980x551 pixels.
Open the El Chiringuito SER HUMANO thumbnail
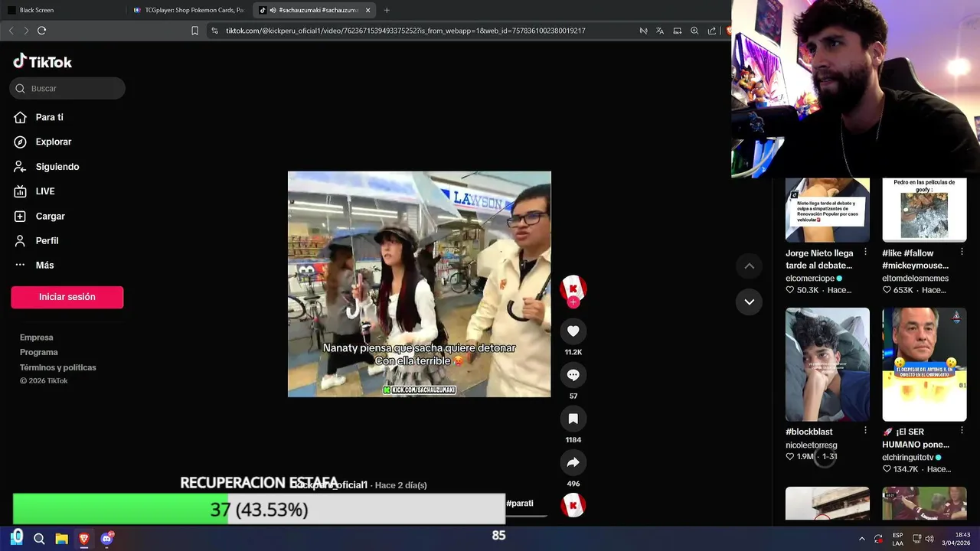point(924,364)
